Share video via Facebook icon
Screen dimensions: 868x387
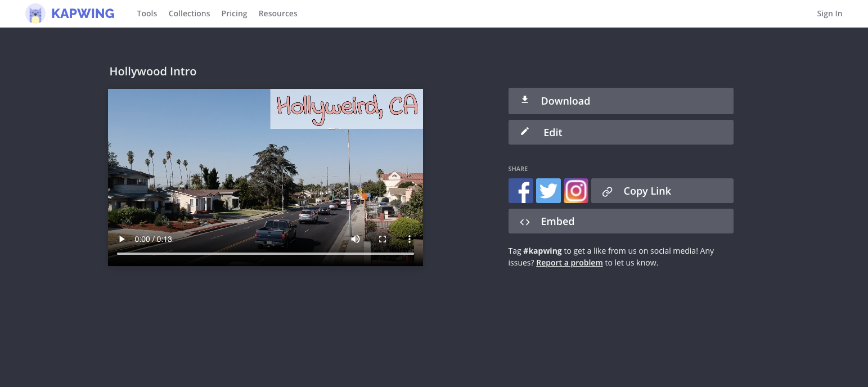point(520,191)
